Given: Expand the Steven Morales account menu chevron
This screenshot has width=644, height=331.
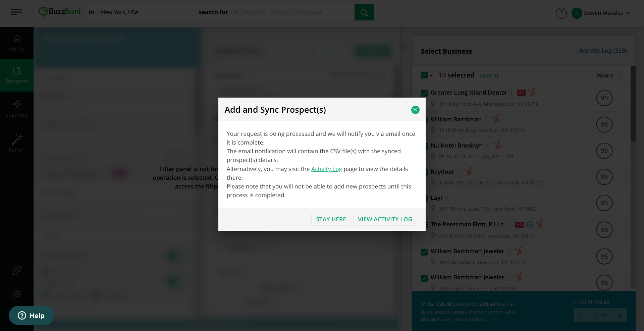Looking at the screenshot, I should point(628,13).
